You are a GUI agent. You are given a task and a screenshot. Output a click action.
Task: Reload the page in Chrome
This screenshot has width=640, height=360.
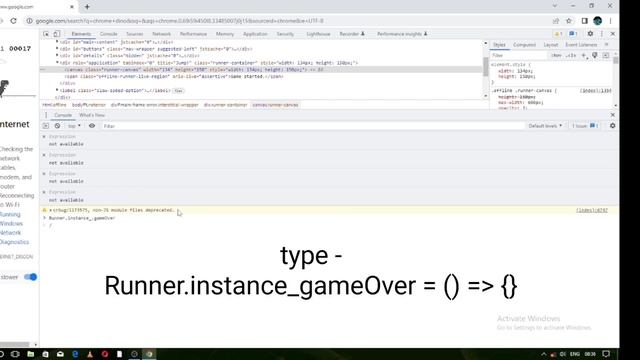(x=13, y=21)
